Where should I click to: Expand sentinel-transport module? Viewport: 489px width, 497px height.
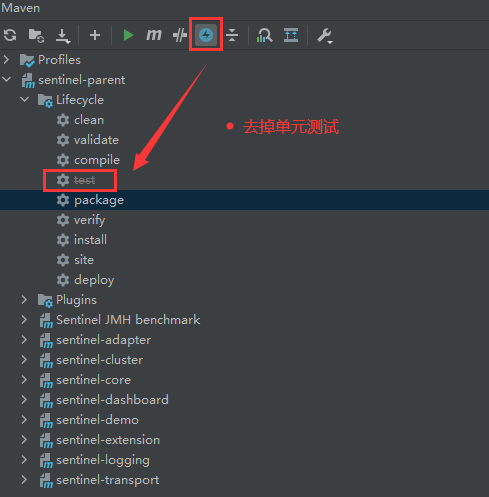(24, 480)
